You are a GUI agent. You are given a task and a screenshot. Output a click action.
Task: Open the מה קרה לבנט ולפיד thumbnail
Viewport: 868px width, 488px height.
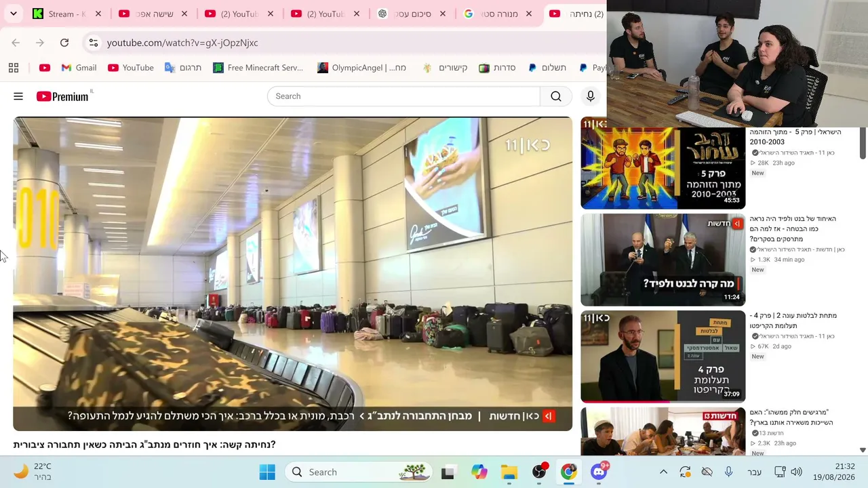[663, 260]
